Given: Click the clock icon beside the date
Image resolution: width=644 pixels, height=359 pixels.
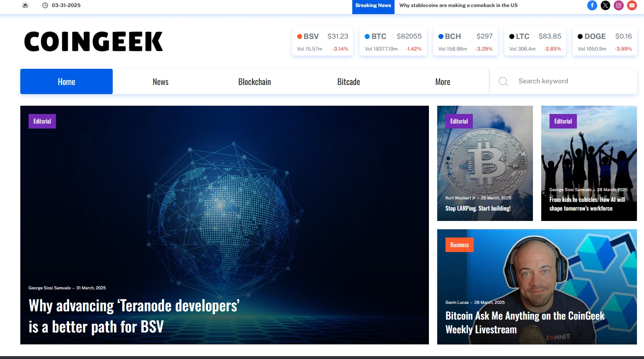Looking at the screenshot, I should point(45,5).
